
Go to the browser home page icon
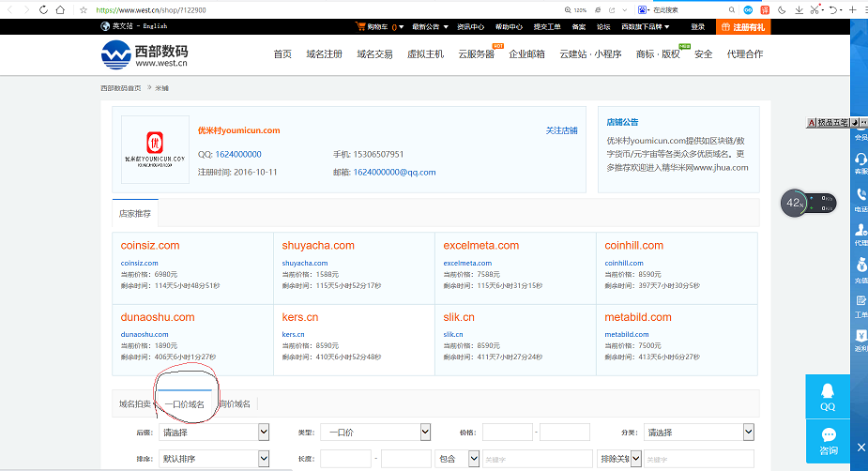[x=60, y=10]
